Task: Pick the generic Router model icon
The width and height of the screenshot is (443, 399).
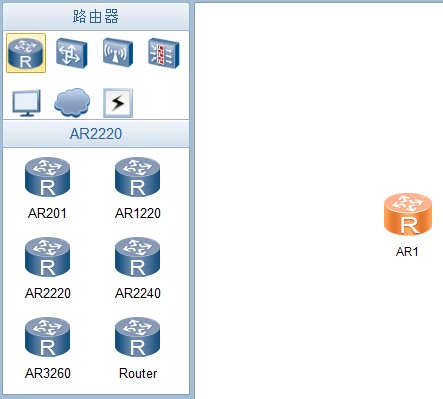Action: pyautogui.click(x=137, y=337)
